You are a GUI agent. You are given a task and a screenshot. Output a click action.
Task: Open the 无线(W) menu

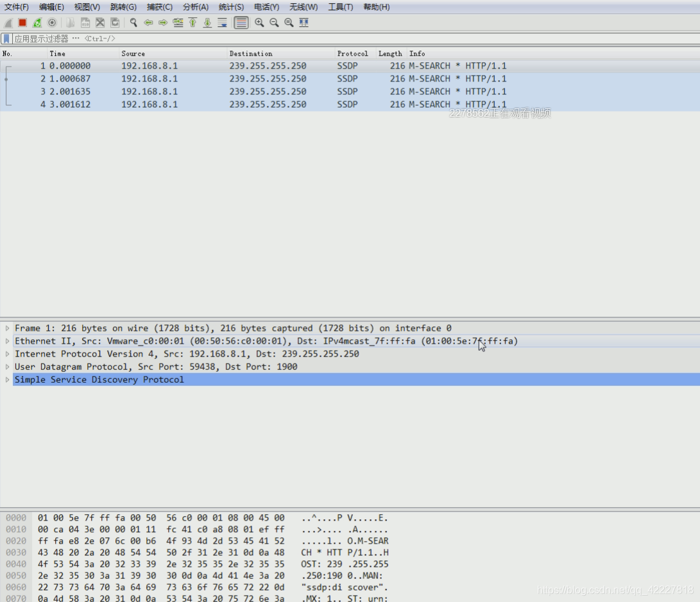point(303,7)
